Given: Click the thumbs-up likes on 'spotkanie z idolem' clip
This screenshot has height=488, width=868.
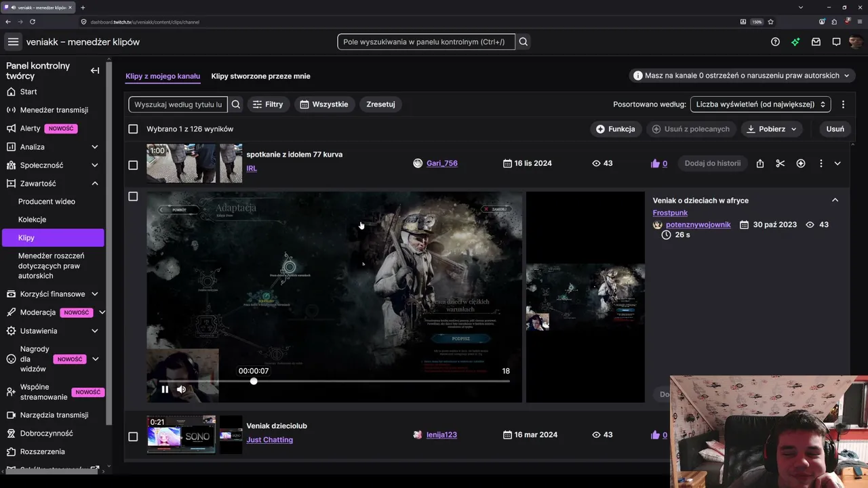Looking at the screenshot, I should [658, 163].
